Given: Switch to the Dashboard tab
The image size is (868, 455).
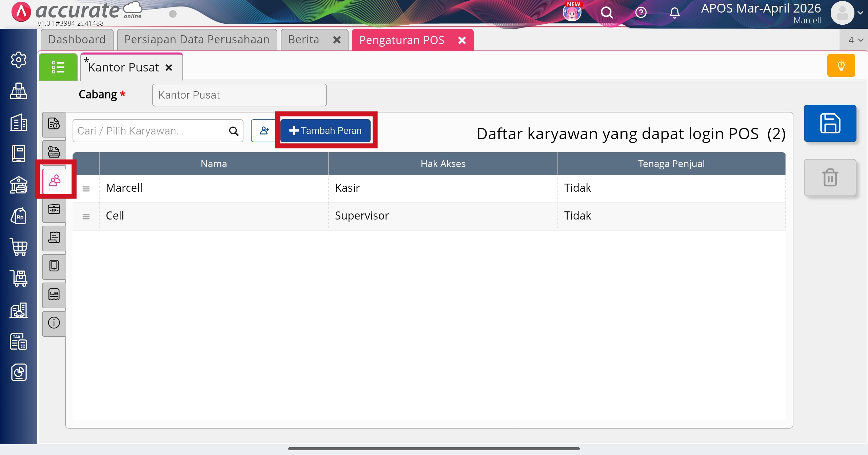Looking at the screenshot, I should click(77, 40).
